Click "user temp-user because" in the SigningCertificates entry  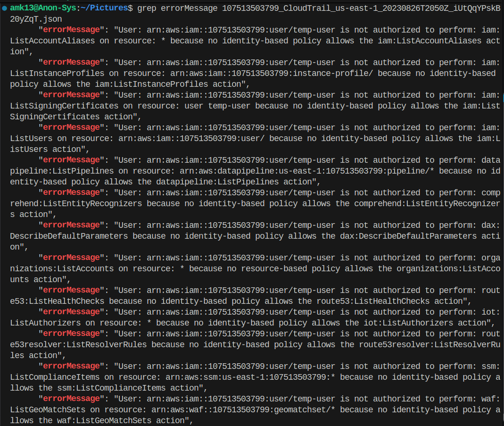click(x=236, y=106)
